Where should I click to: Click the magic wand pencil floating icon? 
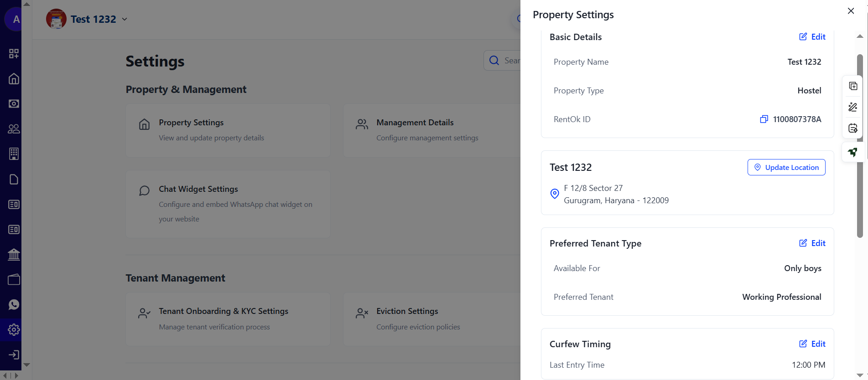(852, 107)
